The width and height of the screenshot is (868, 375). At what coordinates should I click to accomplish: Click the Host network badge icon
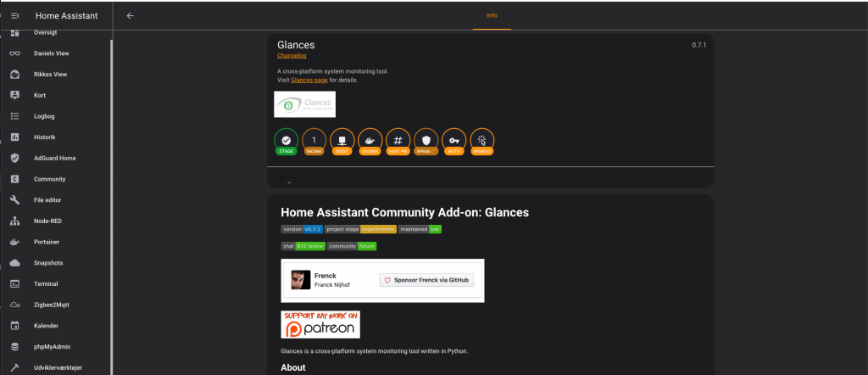click(x=342, y=142)
